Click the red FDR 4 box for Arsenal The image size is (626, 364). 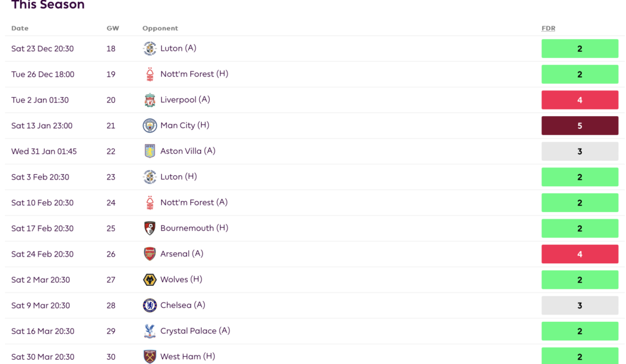point(580,254)
